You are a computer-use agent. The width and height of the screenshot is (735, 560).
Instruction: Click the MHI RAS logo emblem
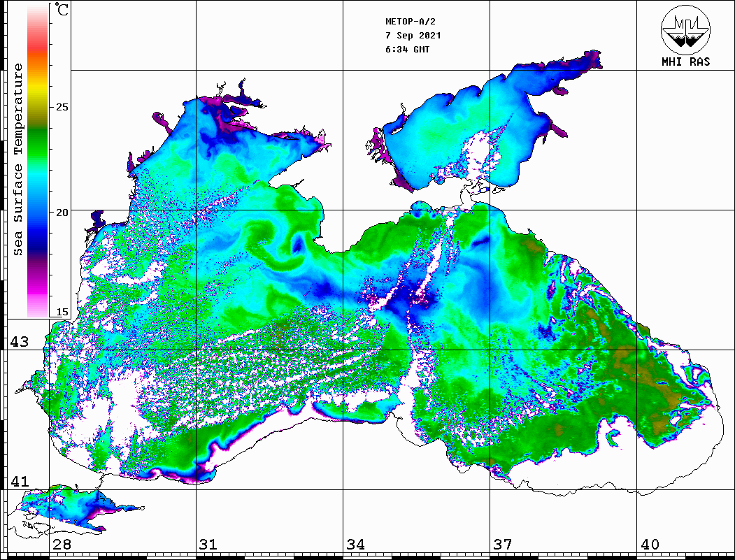[x=685, y=29]
